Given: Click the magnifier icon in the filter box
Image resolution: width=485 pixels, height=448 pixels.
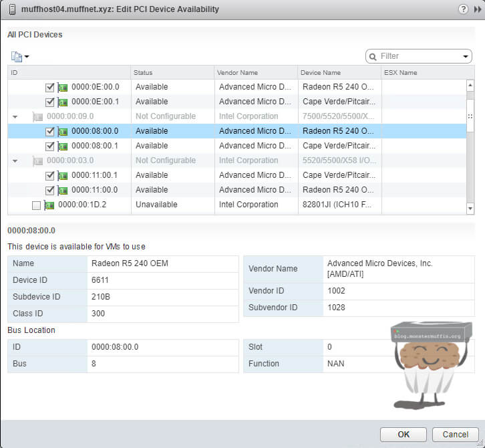Looking at the screenshot, I should 373,56.
